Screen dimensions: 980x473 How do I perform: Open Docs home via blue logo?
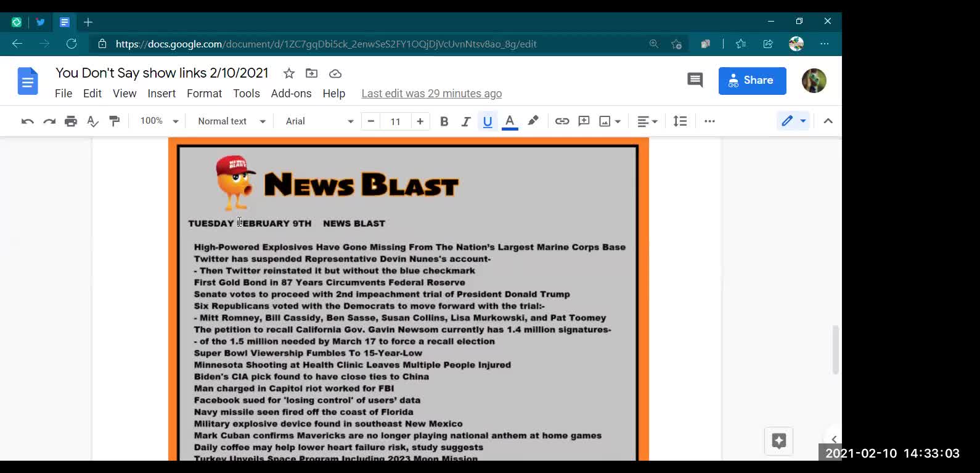click(28, 81)
